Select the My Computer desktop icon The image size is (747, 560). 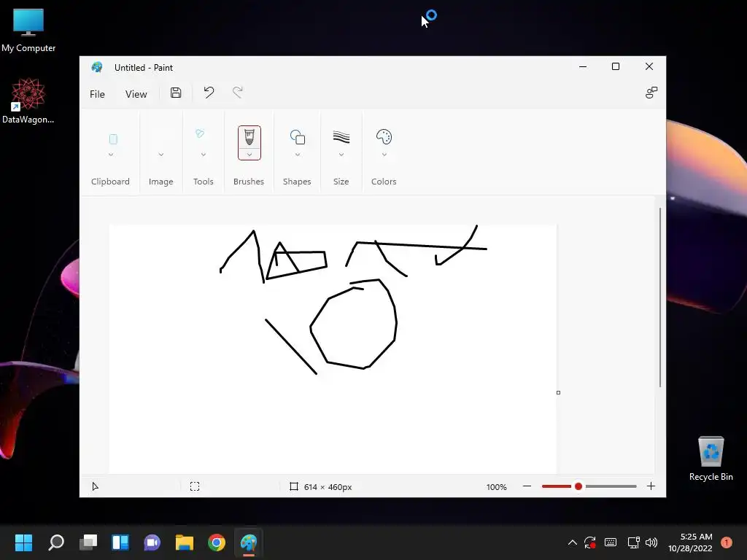coord(28,31)
